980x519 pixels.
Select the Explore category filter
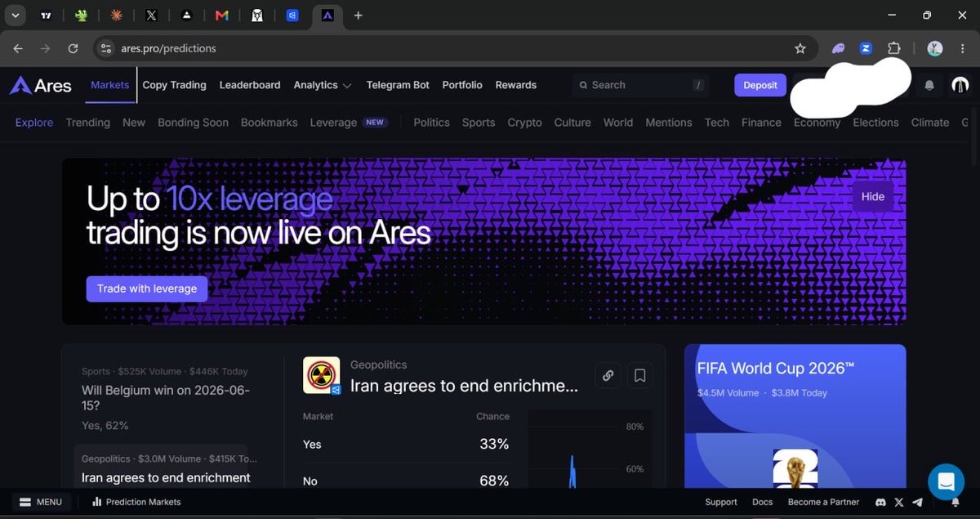[34, 123]
